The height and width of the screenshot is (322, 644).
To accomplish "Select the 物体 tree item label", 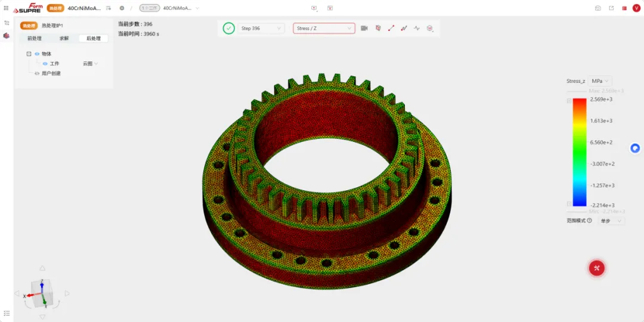I will pos(47,54).
